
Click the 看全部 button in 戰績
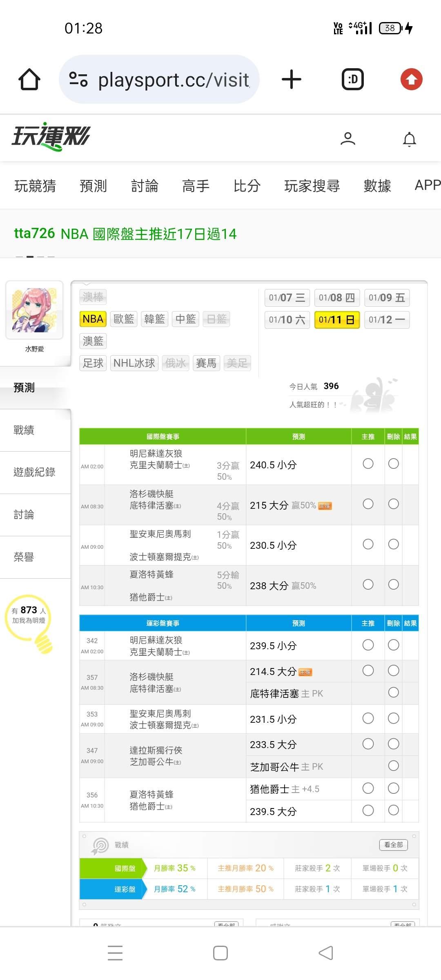click(393, 845)
